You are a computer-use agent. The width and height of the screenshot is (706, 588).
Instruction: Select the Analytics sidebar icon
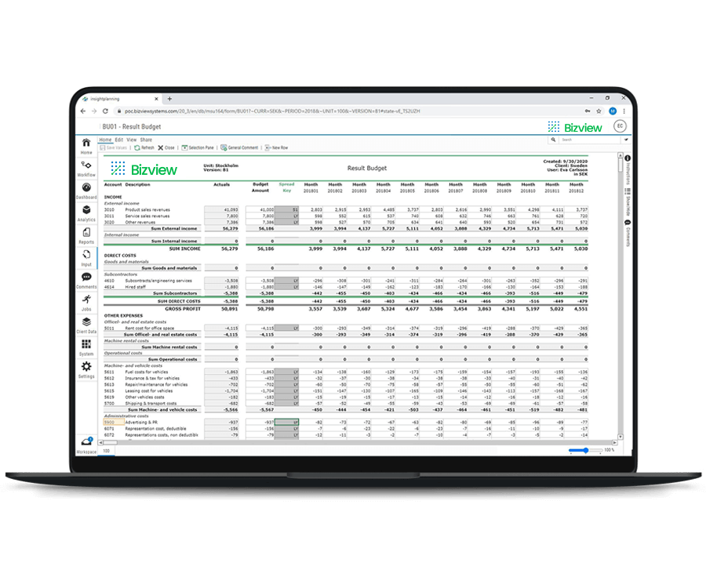pyautogui.click(x=86, y=209)
